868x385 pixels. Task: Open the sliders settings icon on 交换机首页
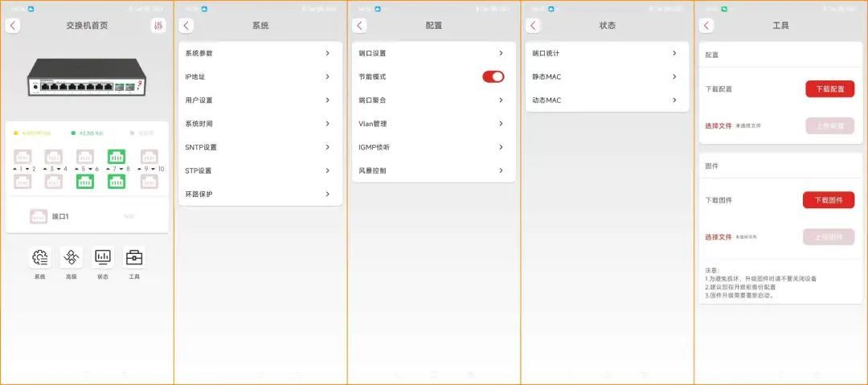tap(158, 26)
